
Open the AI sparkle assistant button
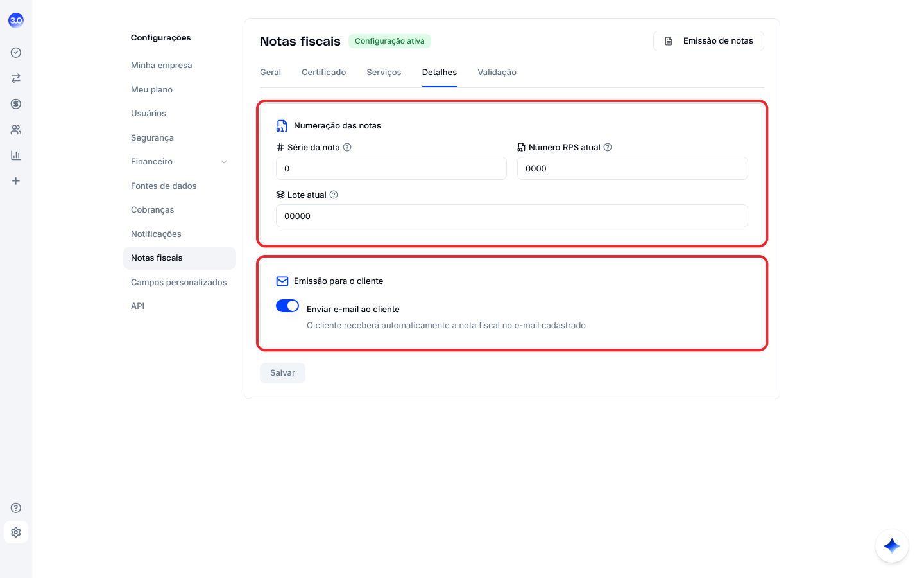click(x=892, y=546)
